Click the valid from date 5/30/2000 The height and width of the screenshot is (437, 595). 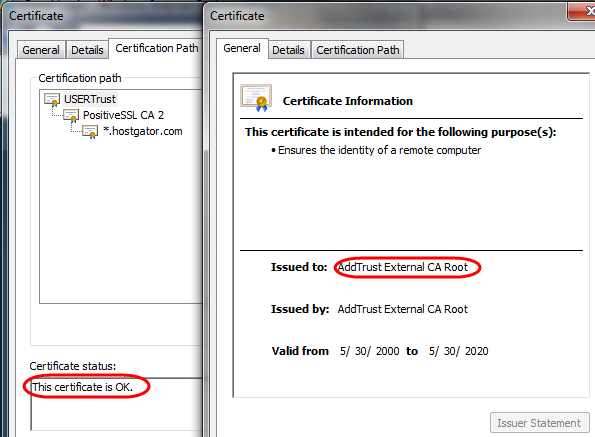(370, 351)
